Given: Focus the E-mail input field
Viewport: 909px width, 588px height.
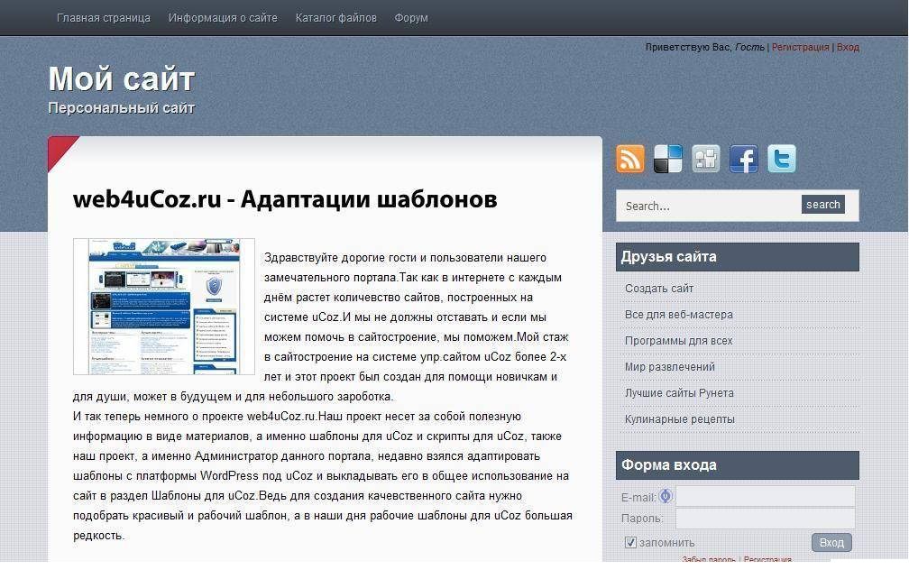Looking at the screenshot, I should pyautogui.click(x=766, y=496).
